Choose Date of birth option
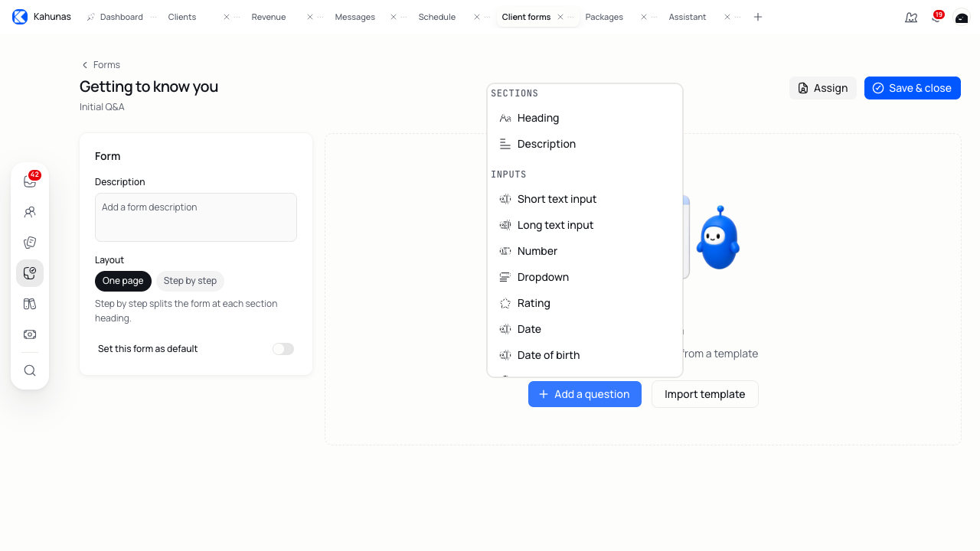The image size is (980, 551). pos(585,355)
